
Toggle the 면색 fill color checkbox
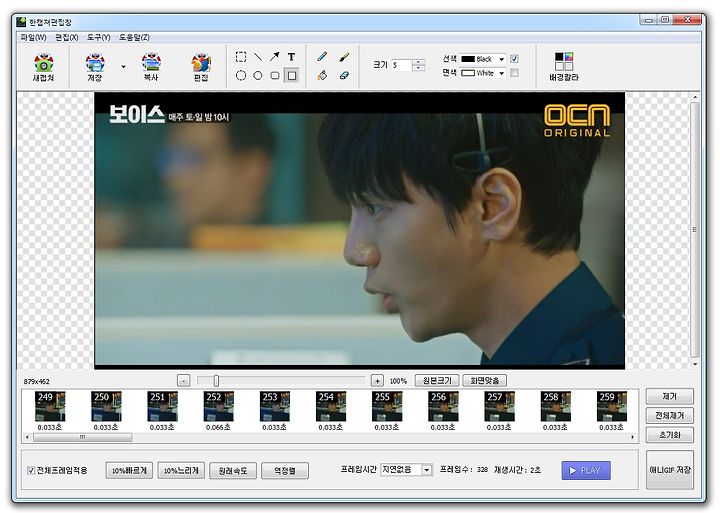pos(514,73)
